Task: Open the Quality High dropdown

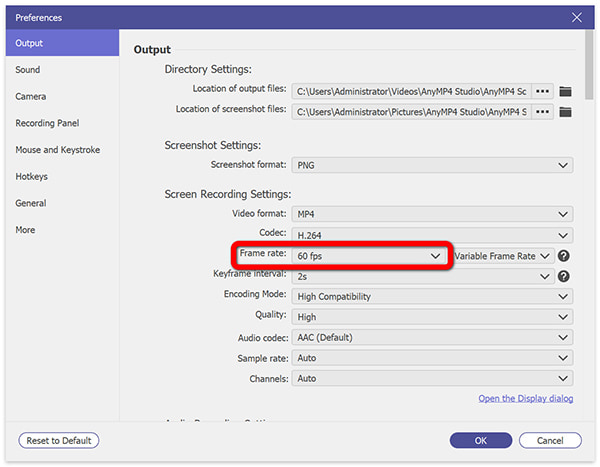Action: tap(432, 317)
